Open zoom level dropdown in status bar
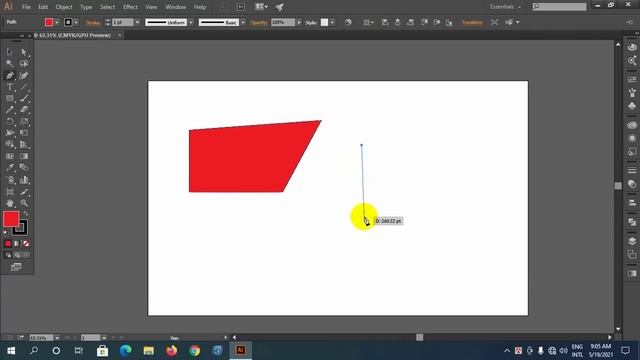 (57, 338)
